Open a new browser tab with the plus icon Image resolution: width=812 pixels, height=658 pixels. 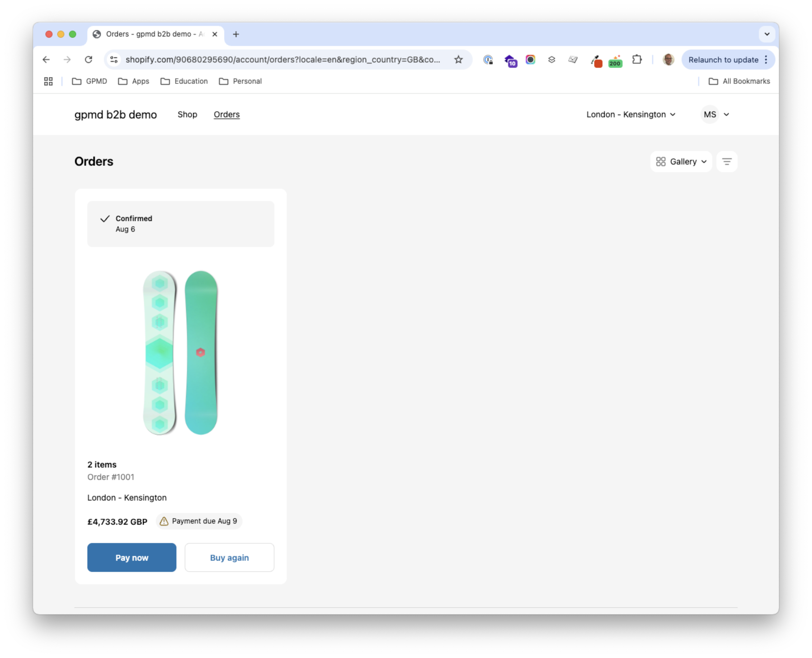point(236,34)
